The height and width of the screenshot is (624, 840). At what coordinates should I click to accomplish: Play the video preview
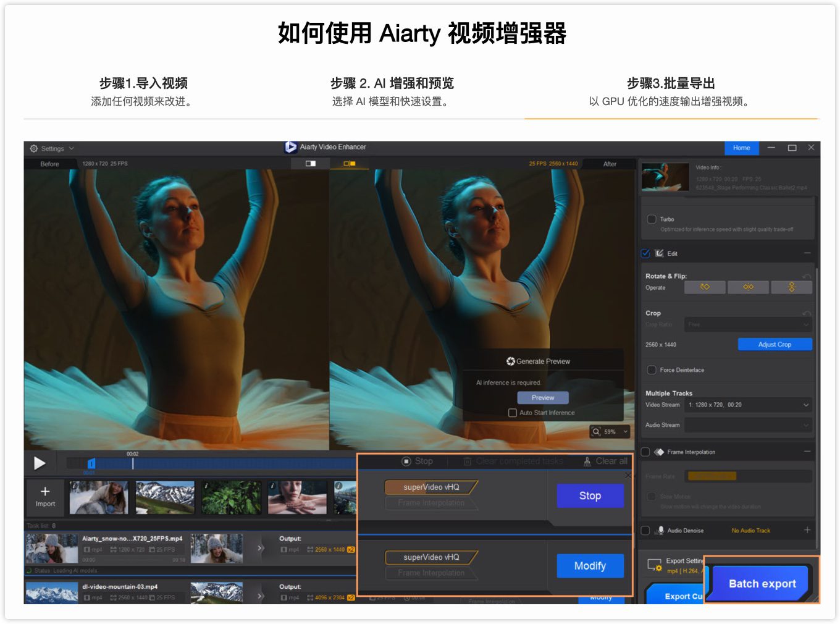click(40, 463)
